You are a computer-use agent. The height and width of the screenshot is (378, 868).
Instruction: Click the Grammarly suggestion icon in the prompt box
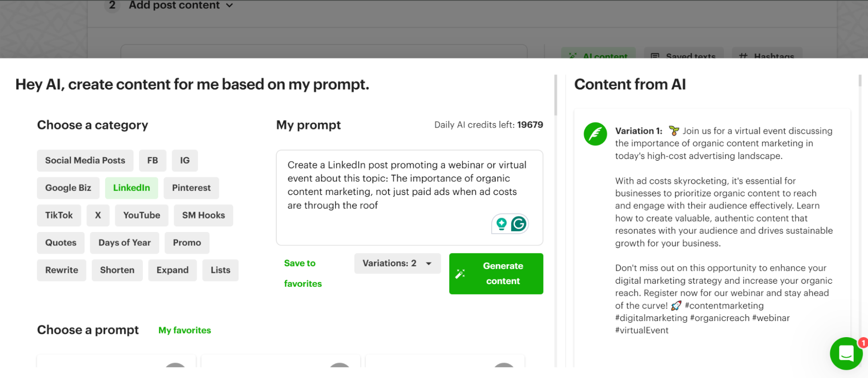click(x=519, y=223)
